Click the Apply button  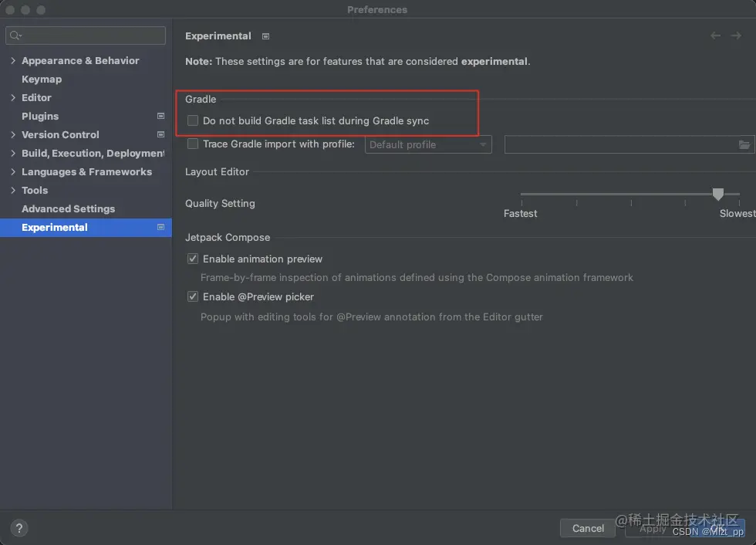pos(653,529)
